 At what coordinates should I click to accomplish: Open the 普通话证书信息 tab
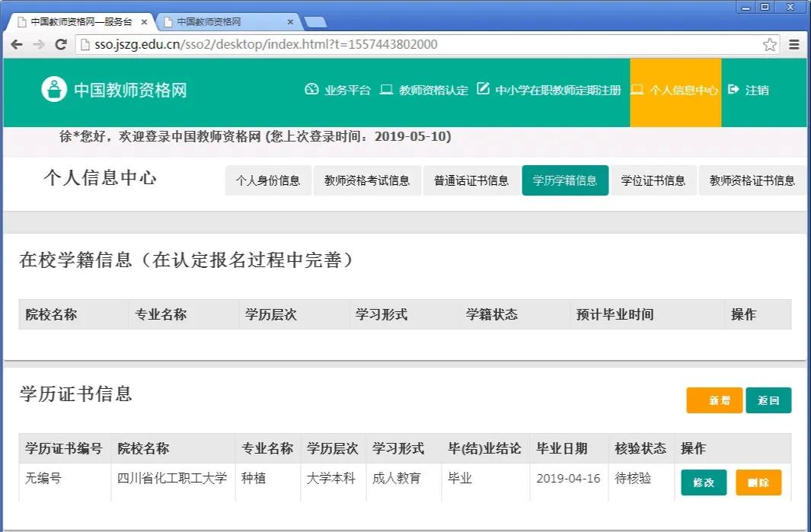[471, 180]
